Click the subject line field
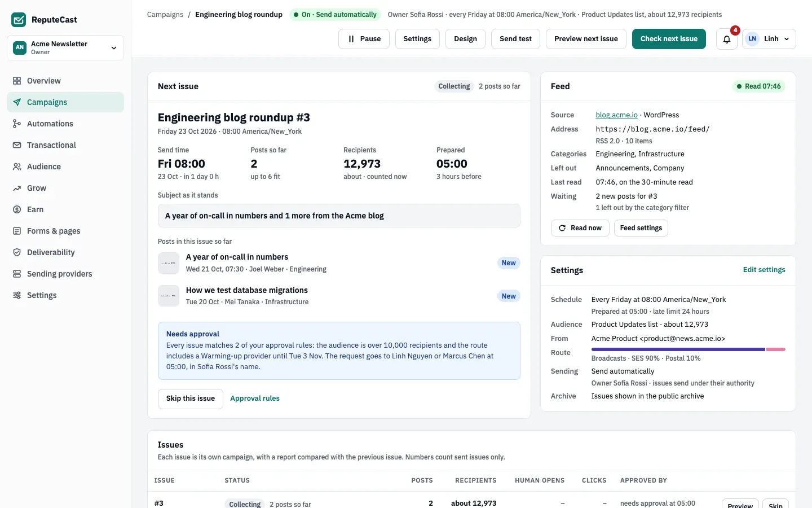 click(x=339, y=216)
